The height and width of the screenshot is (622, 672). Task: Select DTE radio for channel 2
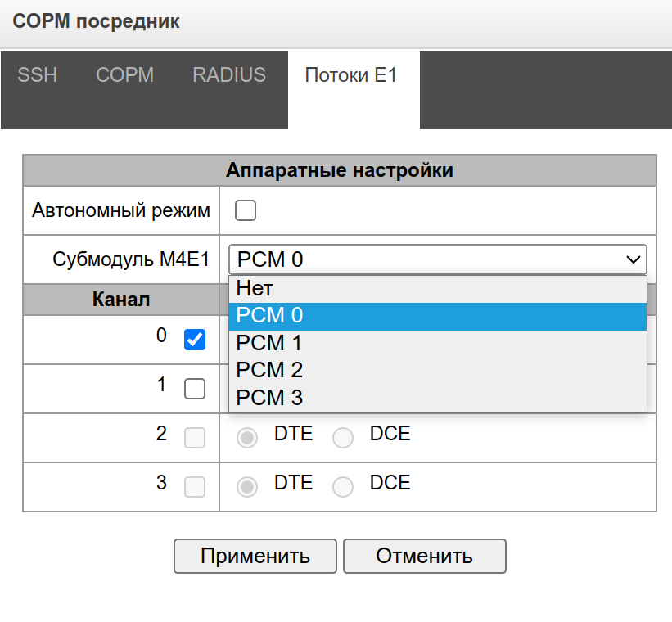coord(247,438)
